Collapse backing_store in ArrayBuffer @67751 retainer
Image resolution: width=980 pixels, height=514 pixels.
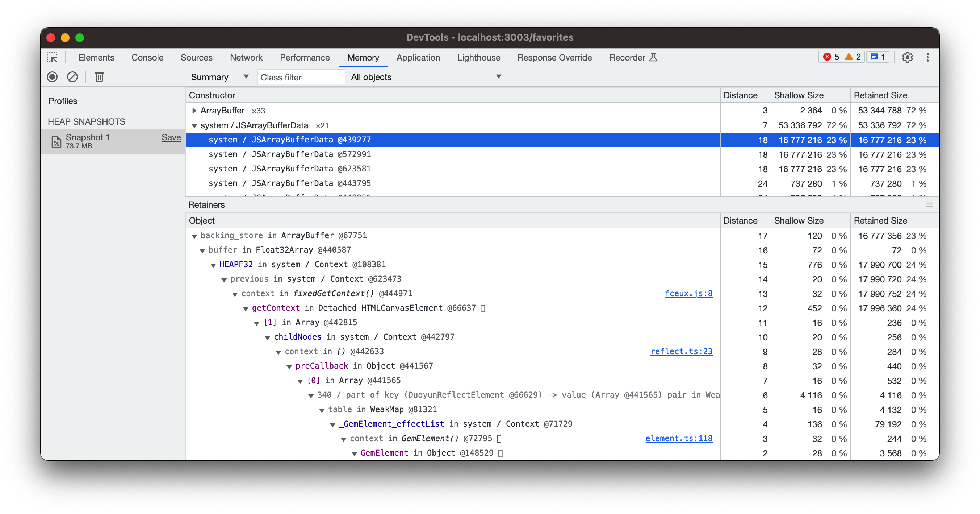[x=194, y=236]
